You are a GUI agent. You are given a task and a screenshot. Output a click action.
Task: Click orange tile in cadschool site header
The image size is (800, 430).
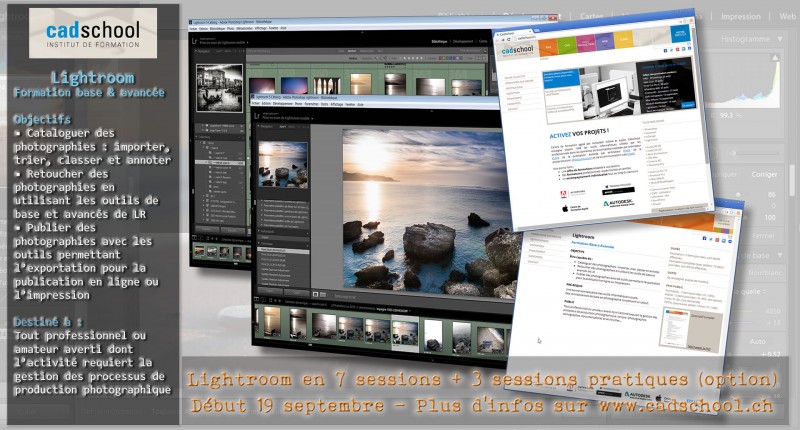(547, 47)
